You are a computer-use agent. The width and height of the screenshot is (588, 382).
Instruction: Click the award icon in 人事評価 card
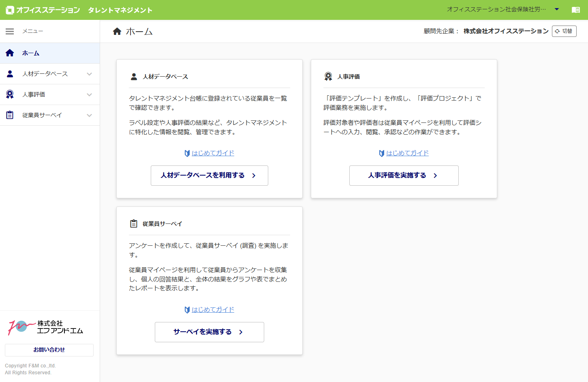pos(328,76)
